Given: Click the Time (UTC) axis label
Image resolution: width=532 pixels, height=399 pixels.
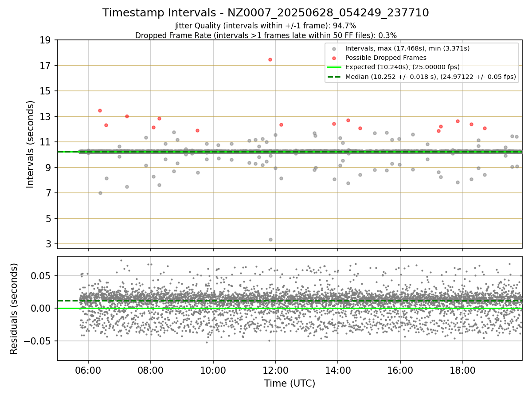Looking at the screenshot, I should [289, 383].
